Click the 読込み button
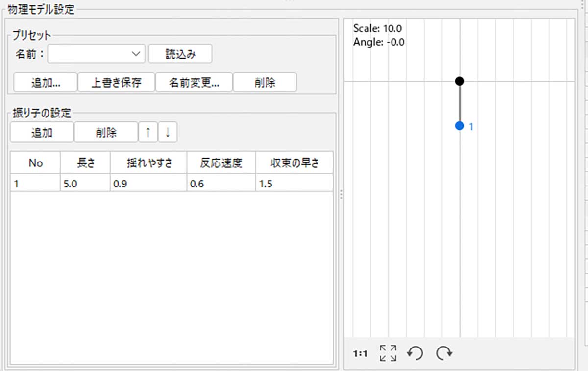Viewport: 588px width, 371px height. [x=180, y=54]
